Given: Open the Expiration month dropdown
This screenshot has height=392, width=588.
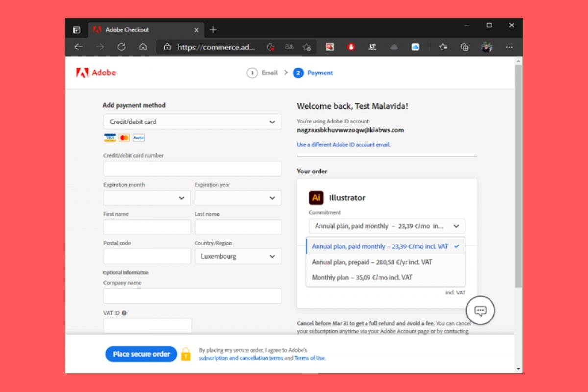Looking at the screenshot, I should pos(147,198).
